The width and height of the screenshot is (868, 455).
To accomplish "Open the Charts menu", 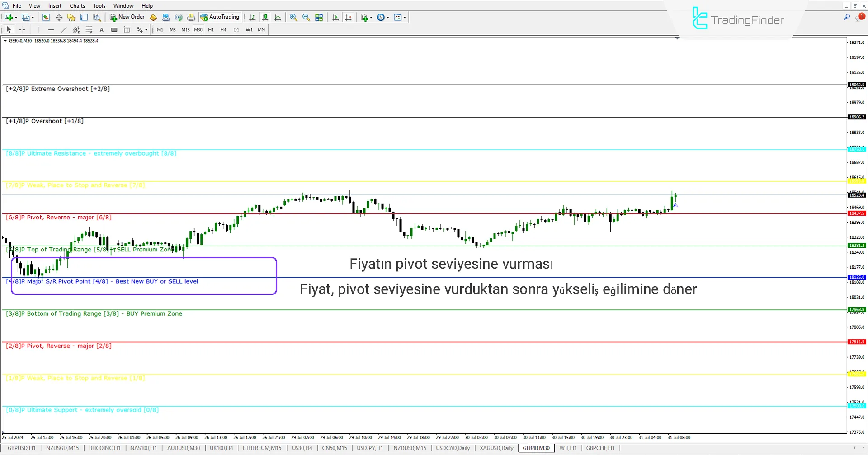I will 77,5.
